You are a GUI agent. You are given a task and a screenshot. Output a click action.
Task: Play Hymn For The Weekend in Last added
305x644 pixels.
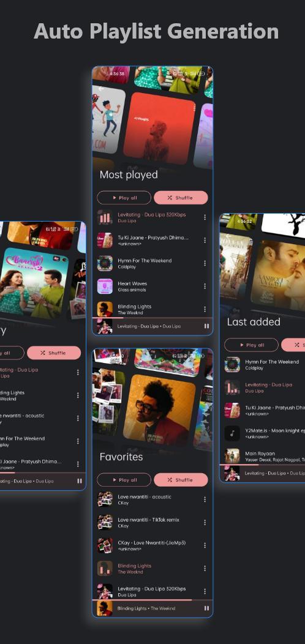tap(263, 365)
